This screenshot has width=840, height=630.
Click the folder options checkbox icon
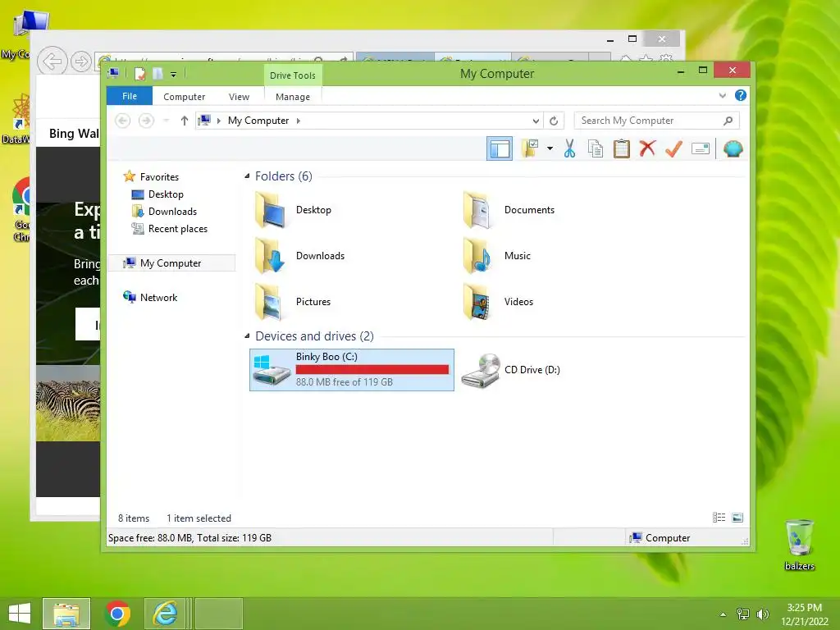(x=530, y=148)
